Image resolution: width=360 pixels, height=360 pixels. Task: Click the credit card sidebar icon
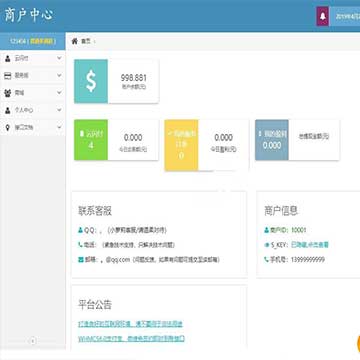[x=7, y=76]
